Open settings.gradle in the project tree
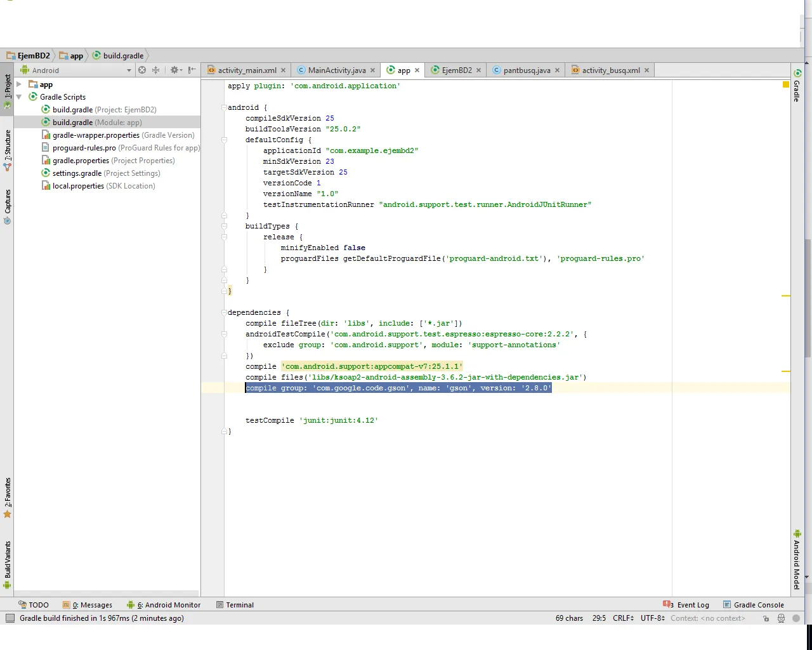This screenshot has height=650, width=812. point(77,173)
